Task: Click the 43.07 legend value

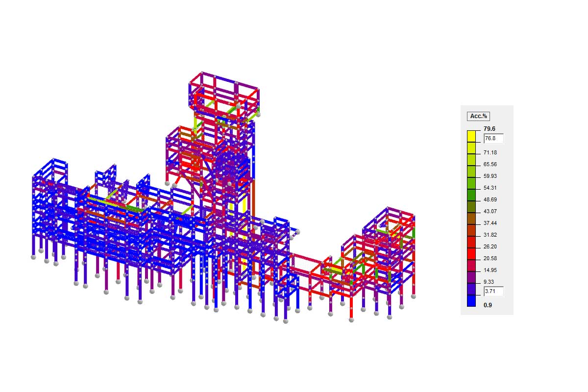Action: (490, 211)
